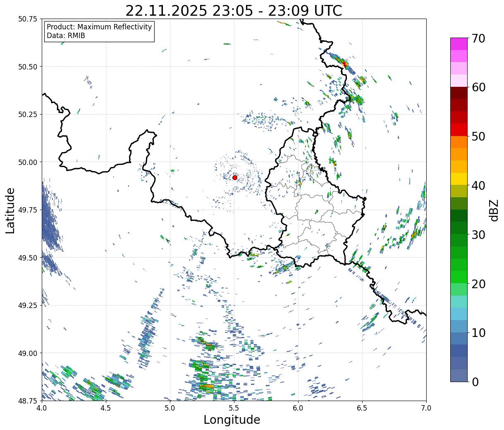Click colorbar tick label 60
The image size is (504, 430).
[x=478, y=87]
